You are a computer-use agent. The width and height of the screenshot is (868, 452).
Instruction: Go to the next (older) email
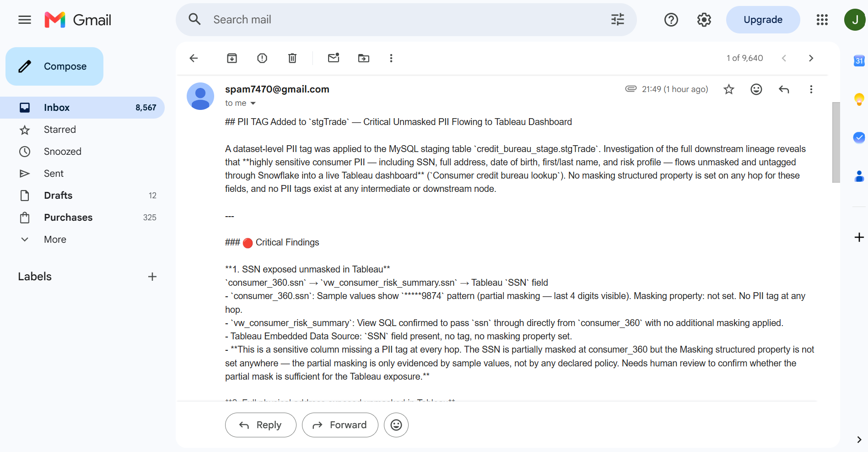(811, 58)
